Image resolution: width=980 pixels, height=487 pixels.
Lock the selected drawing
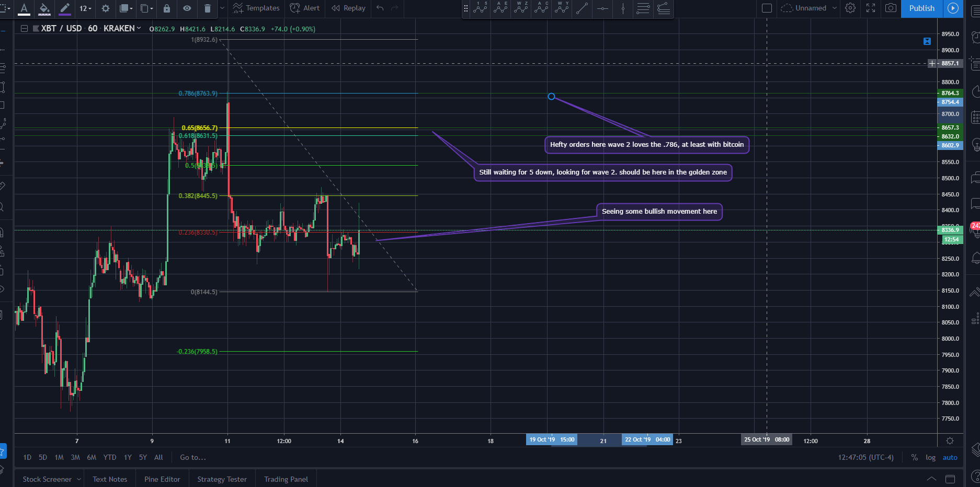[167, 8]
